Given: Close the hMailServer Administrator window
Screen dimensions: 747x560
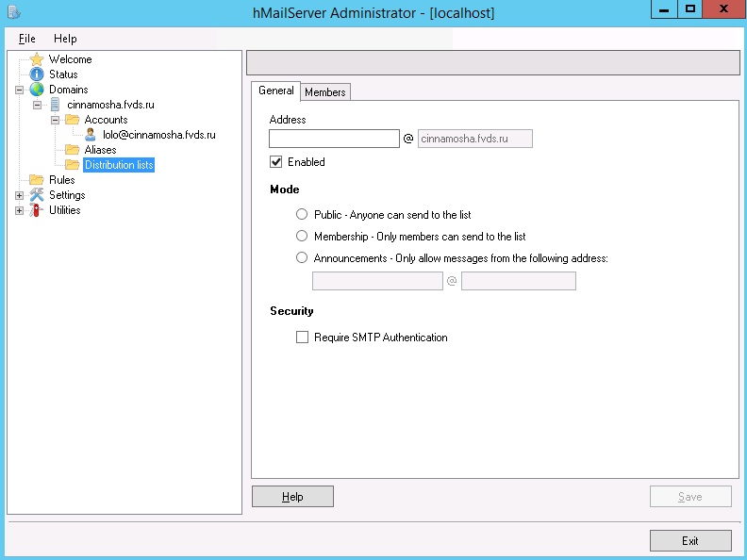Looking at the screenshot, I should (724, 9).
